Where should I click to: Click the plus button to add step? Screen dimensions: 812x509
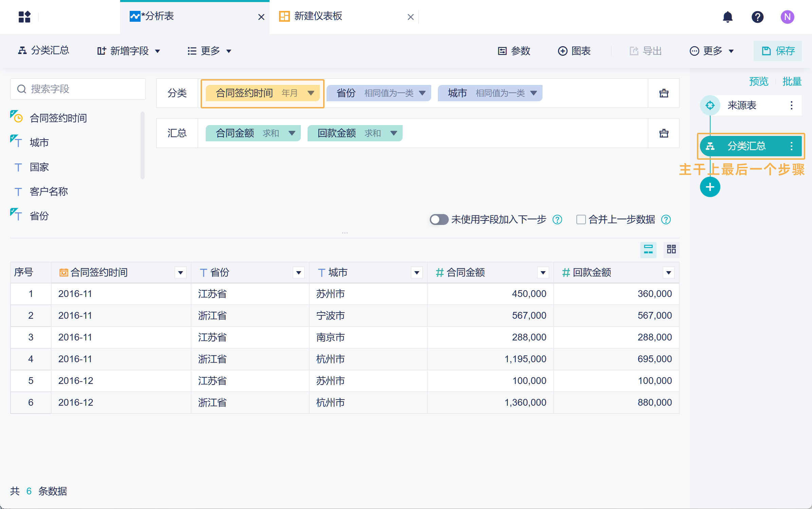[710, 187]
